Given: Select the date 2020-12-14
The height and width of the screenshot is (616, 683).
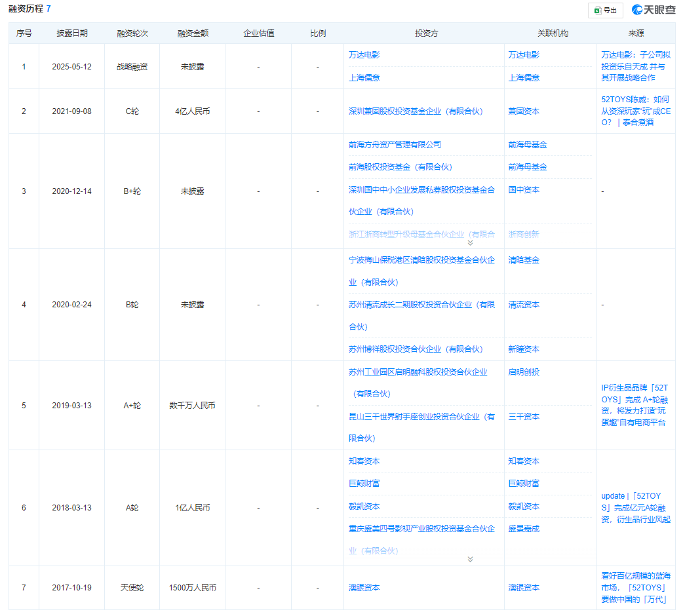Looking at the screenshot, I should [x=72, y=191].
